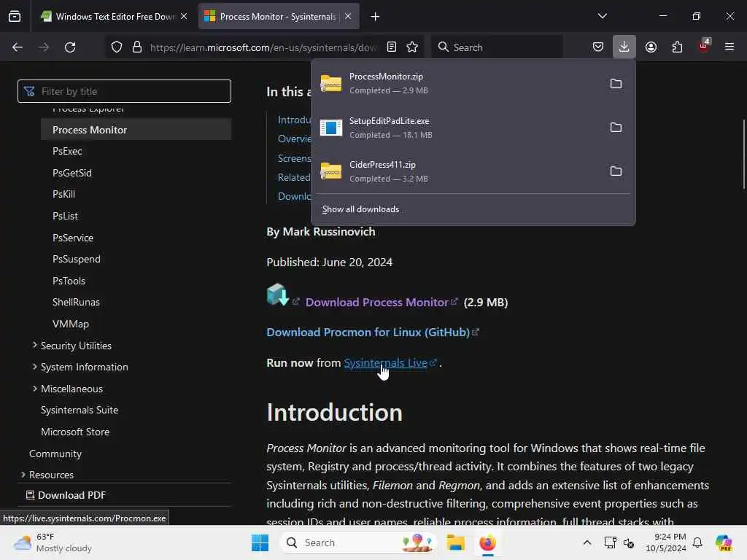Click the page vertical scrollbar
The image size is (747, 560).
click(743, 155)
